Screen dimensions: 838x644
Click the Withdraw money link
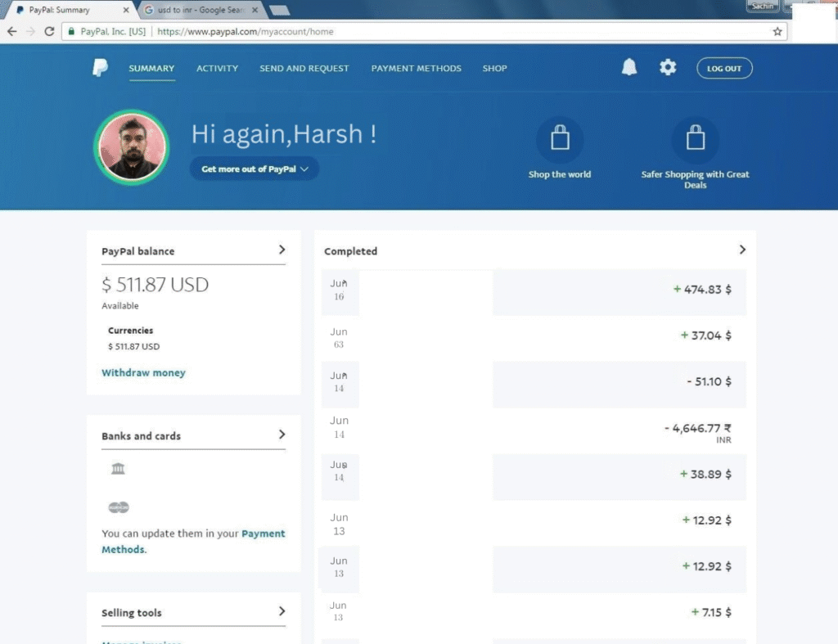pos(143,373)
